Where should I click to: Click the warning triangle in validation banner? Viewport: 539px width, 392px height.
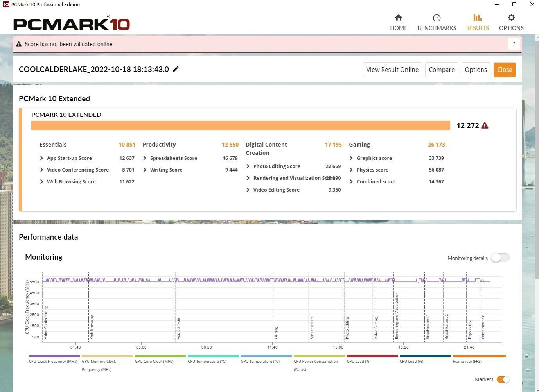click(x=19, y=44)
